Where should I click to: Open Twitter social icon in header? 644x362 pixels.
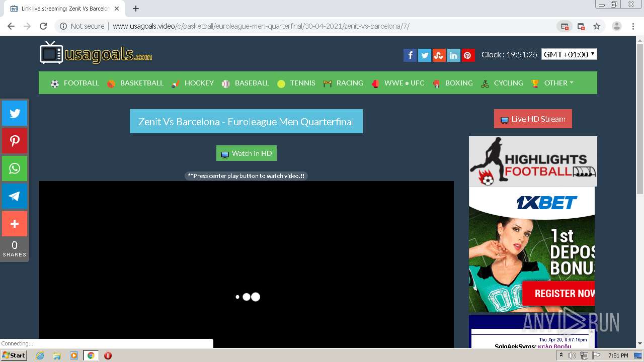425,55
